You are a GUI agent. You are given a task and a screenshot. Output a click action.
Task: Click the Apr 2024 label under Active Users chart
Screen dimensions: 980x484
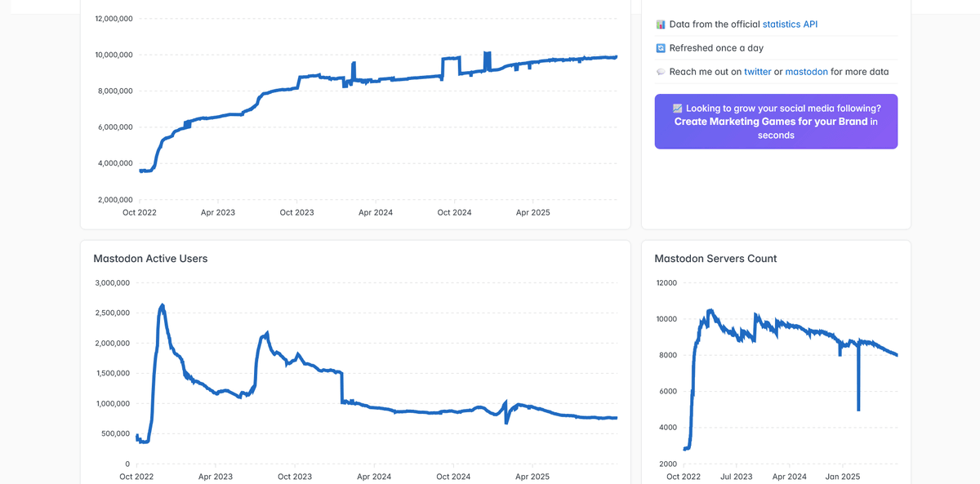pos(373,477)
